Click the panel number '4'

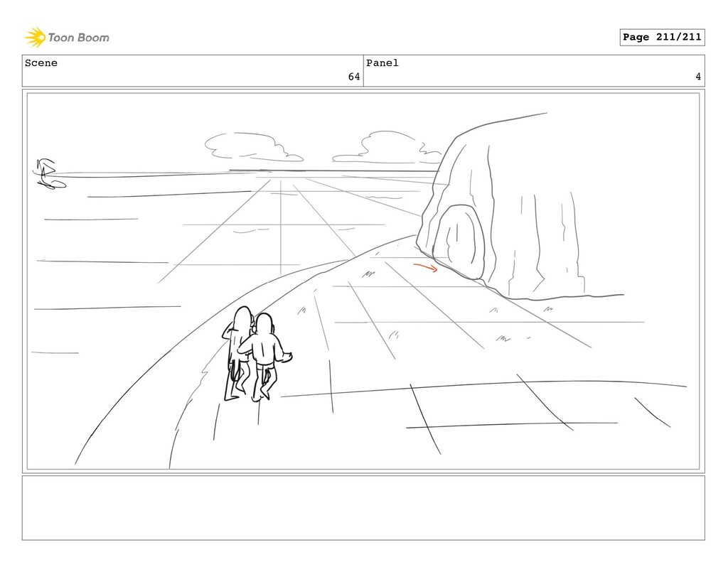698,77
